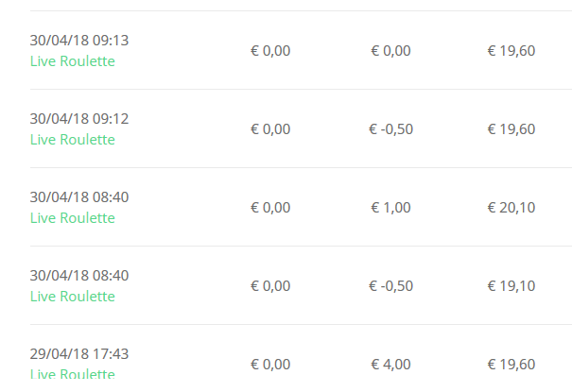Click the € 0,00 value in the € 1,00 row
The height and width of the screenshot is (392, 572).
(270, 208)
